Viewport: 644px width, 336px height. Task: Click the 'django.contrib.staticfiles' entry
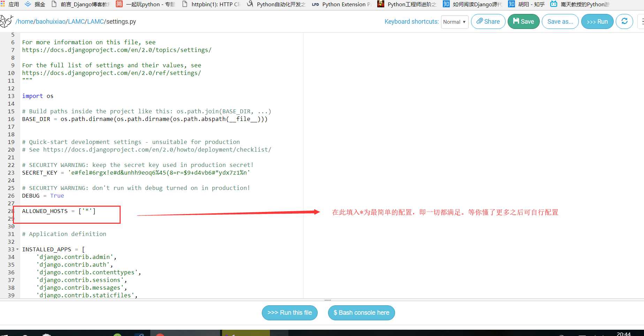[87, 295]
